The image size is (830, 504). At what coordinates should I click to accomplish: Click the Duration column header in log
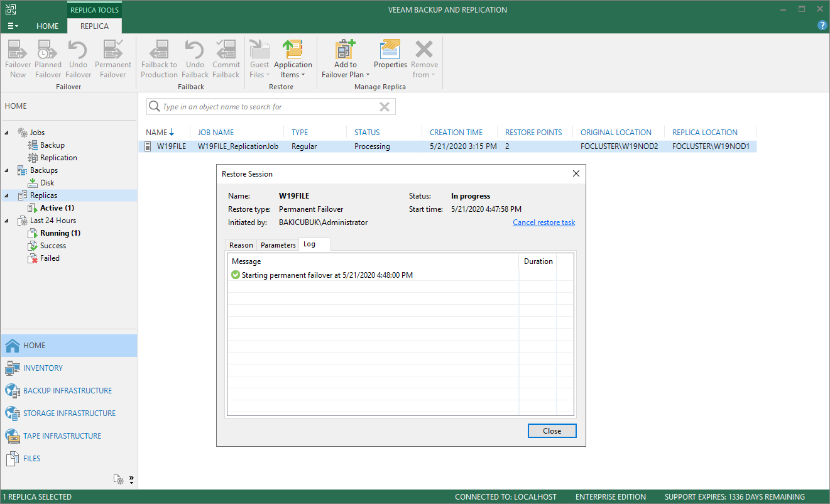[538, 261]
